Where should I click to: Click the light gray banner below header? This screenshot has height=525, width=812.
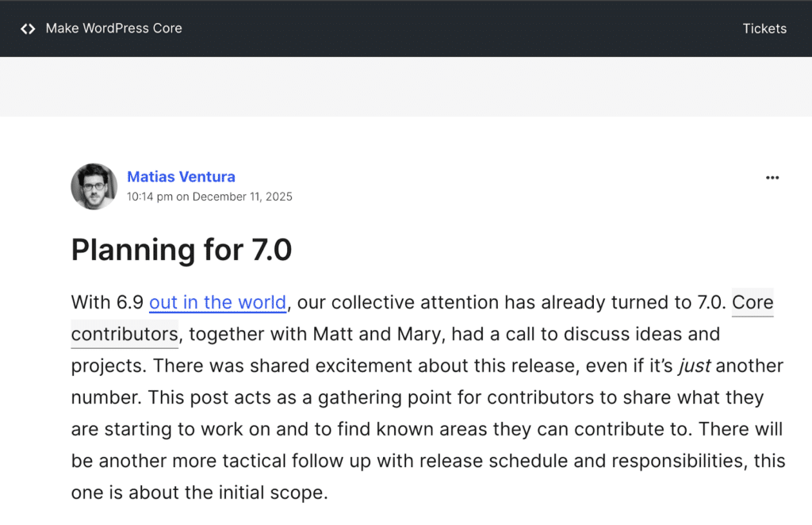406,86
